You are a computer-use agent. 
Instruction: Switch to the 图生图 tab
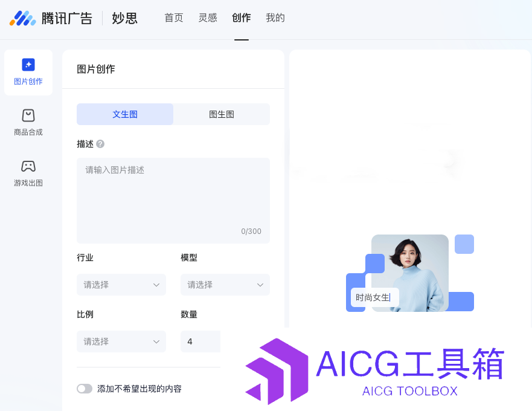[x=222, y=114]
